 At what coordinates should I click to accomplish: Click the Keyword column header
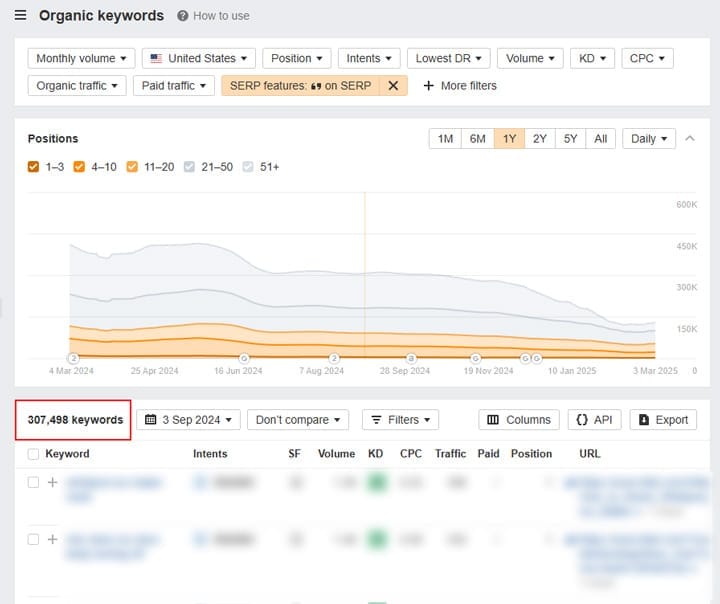click(x=67, y=454)
